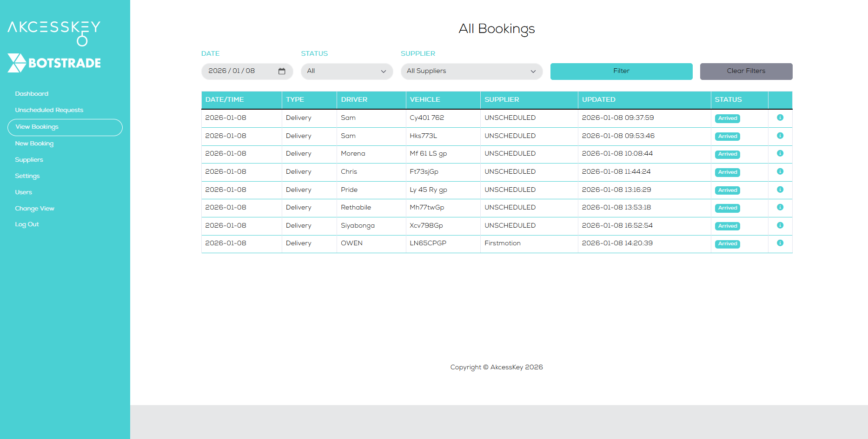Click info icon for Pride's delivery

click(781, 190)
